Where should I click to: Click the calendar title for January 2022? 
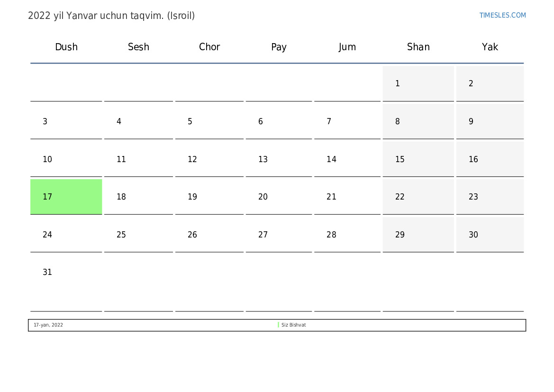111,16
